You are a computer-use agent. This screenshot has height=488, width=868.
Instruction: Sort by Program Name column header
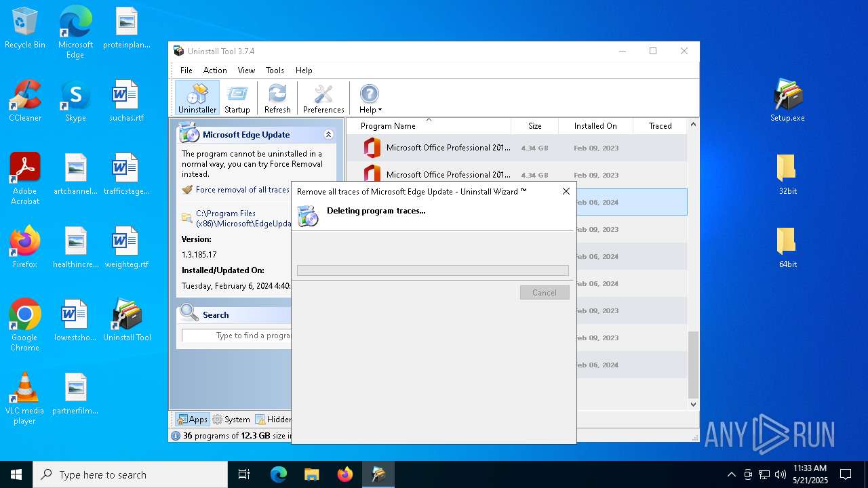coord(429,126)
